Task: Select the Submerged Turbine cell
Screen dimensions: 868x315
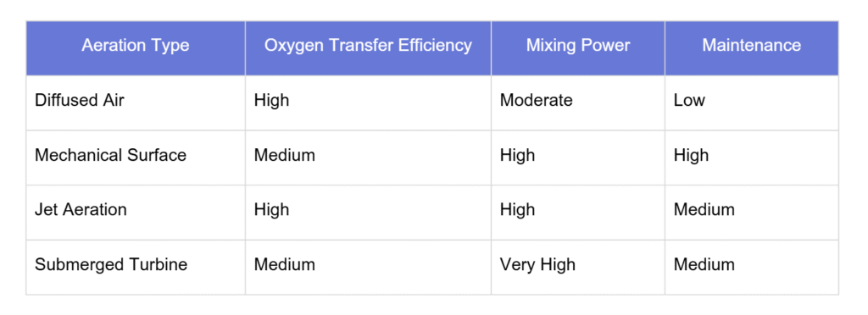Action: pyautogui.click(x=136, y=267)
